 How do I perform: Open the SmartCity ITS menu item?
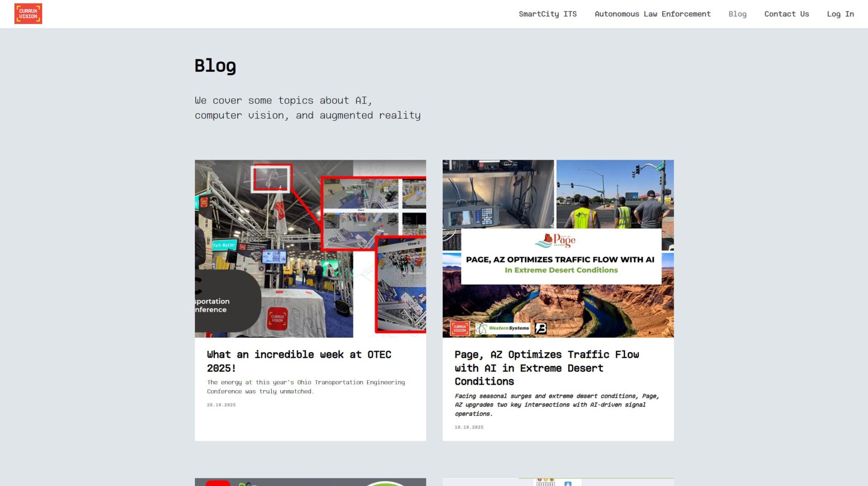click(547, 14)
